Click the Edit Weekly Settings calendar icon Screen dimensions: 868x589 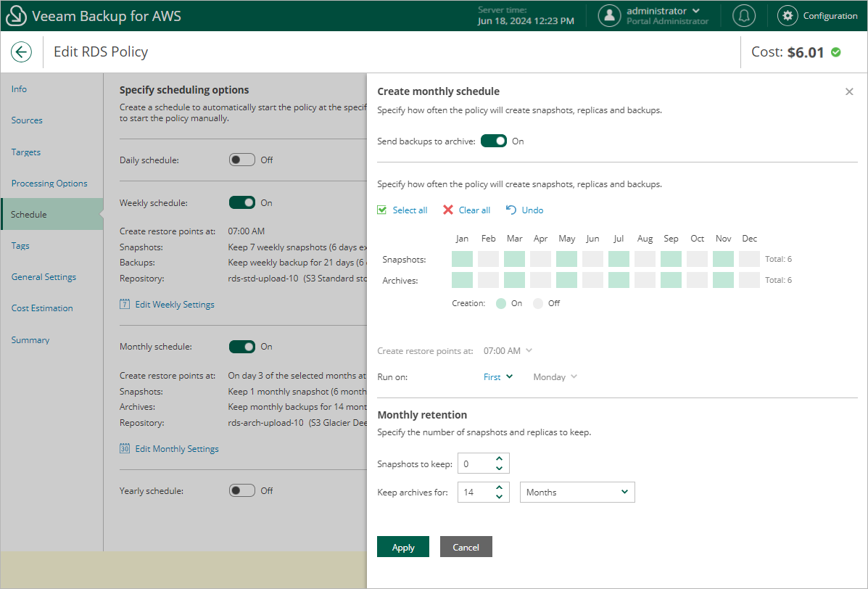125,304
